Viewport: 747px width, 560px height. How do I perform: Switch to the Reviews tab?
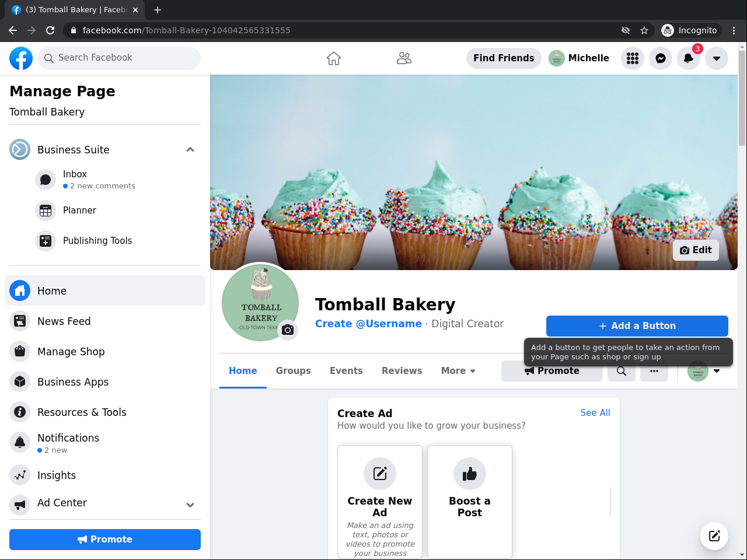402,370
